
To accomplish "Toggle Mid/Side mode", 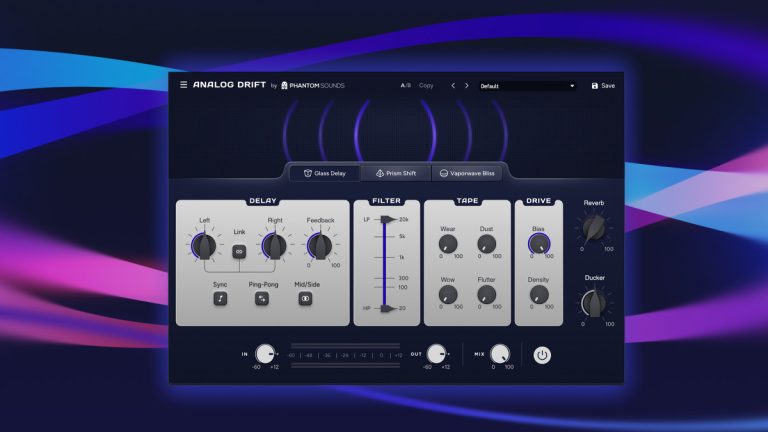I will point(305,298).
